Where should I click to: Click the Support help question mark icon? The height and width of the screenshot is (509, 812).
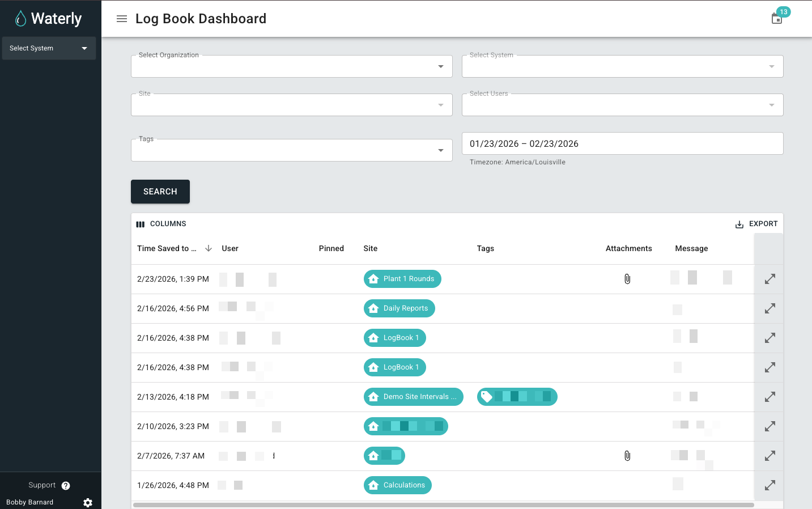click(x=66, y=486)
